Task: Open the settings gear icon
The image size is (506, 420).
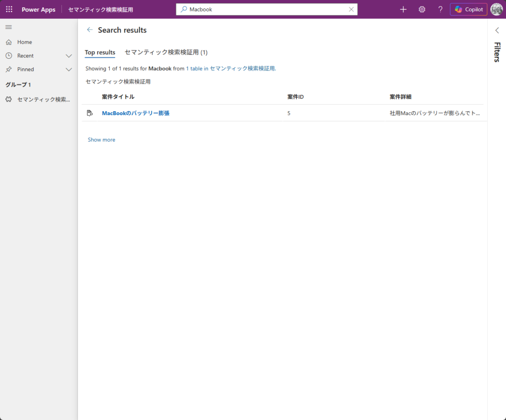Action: click(422, 9)
